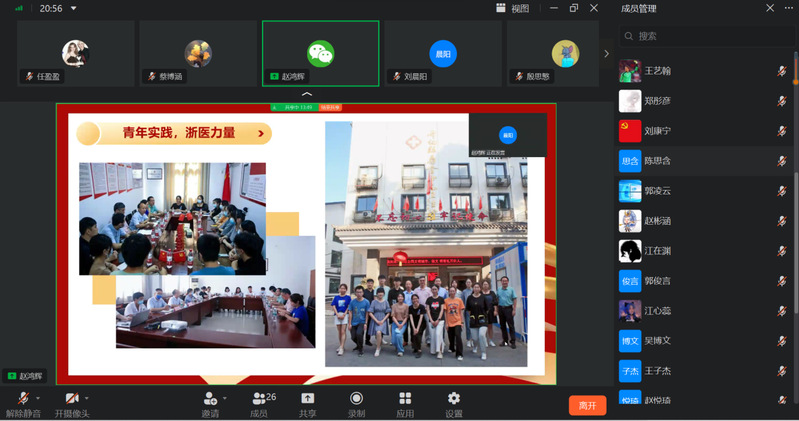Click the signal strength icon
The height and width of the screenshot is (421, 799).
coord(19,8)
